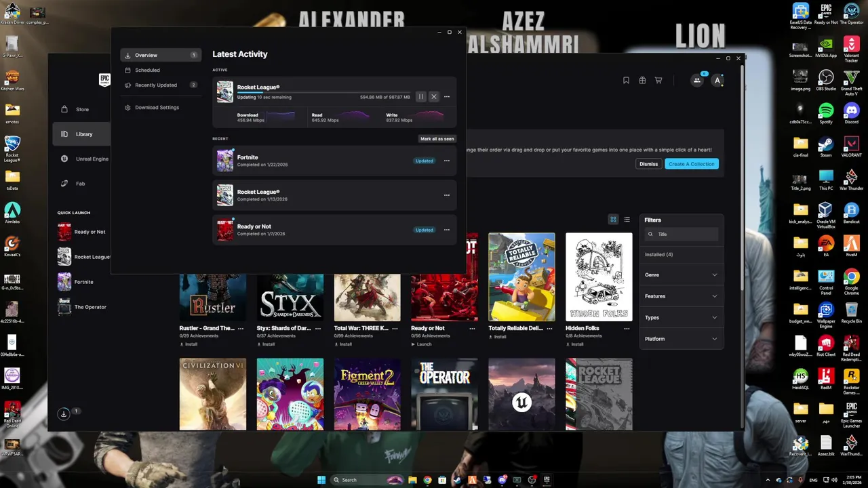Open Unreal Engine in Epic sidebar

click(x=81, y=159)
